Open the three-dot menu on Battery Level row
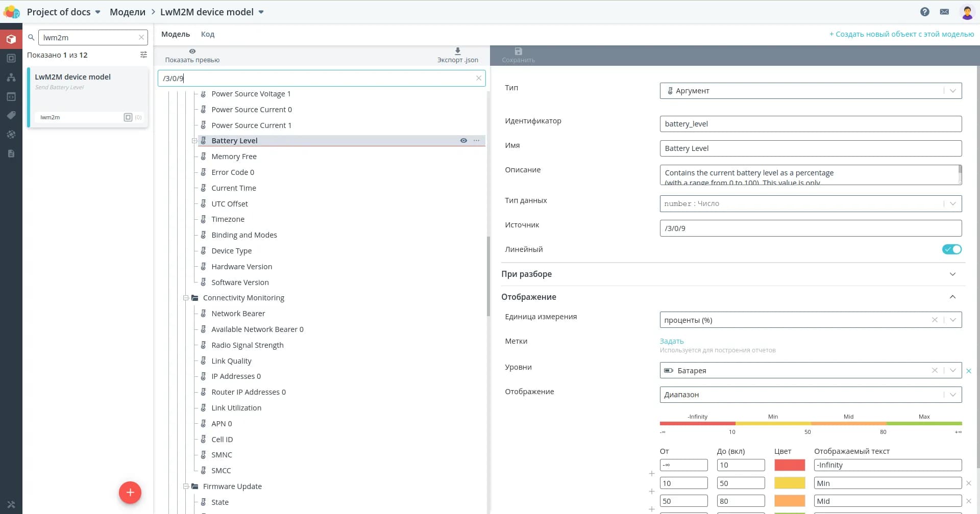 coord(476,141)
